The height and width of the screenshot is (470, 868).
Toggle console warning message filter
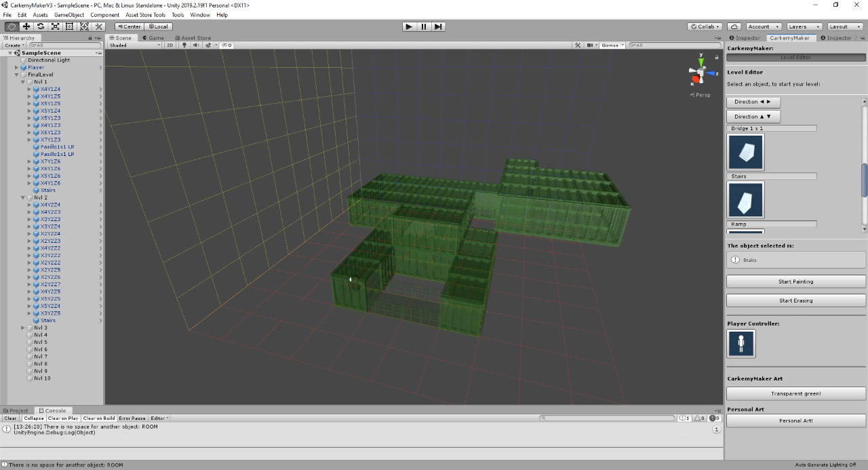pos(700,418)
